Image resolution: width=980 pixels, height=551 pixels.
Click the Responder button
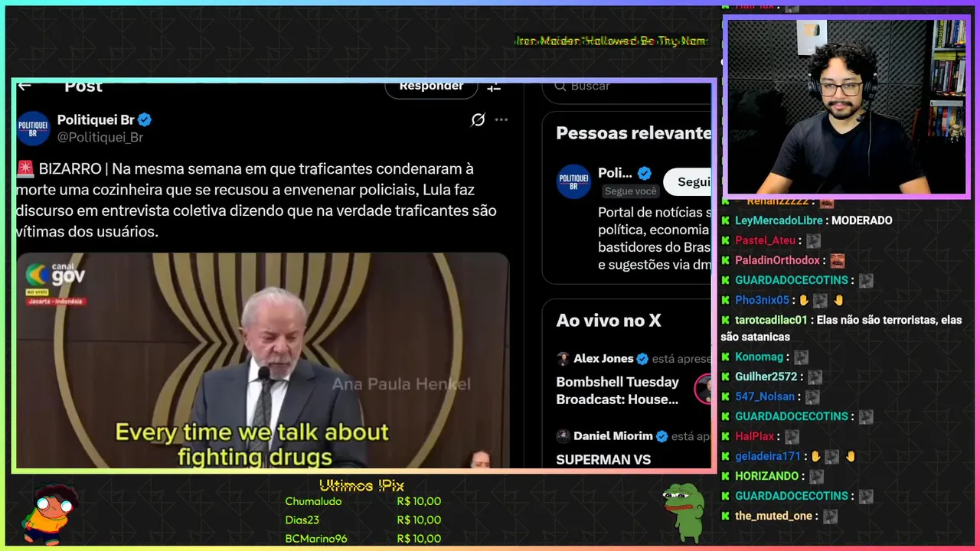tap(431, 87)
